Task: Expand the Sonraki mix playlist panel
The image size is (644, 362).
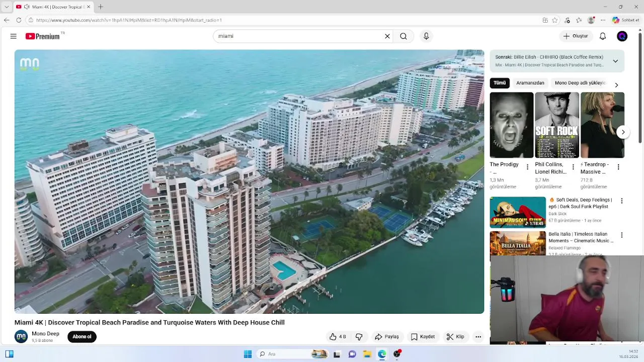Action: coord(615,61)
